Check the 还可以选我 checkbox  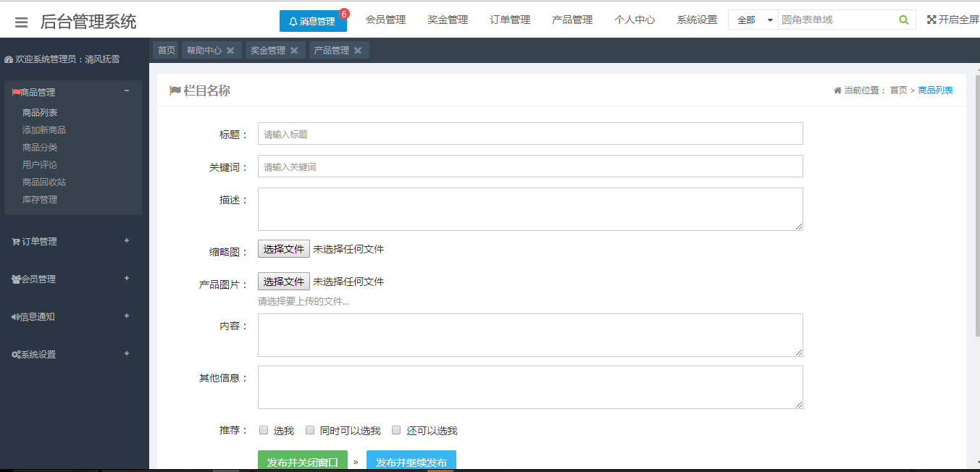coord(396,430)
